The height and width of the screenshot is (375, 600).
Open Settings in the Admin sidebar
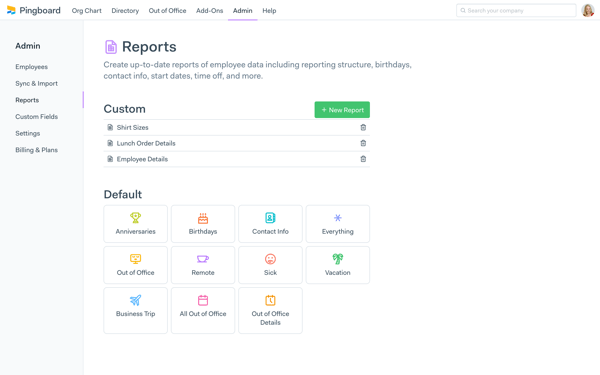tap(28, 133)
